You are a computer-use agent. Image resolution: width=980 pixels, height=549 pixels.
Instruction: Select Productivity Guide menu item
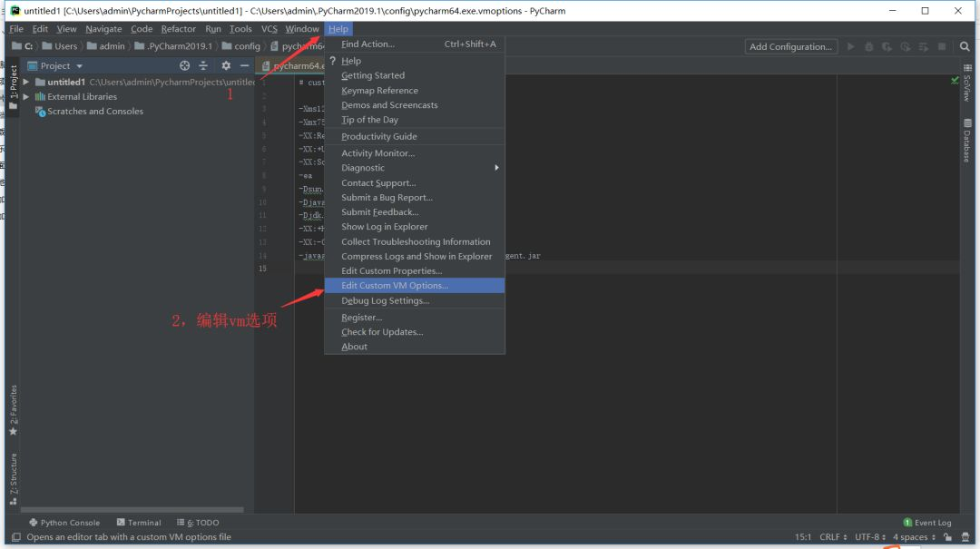tap(415, 136)
